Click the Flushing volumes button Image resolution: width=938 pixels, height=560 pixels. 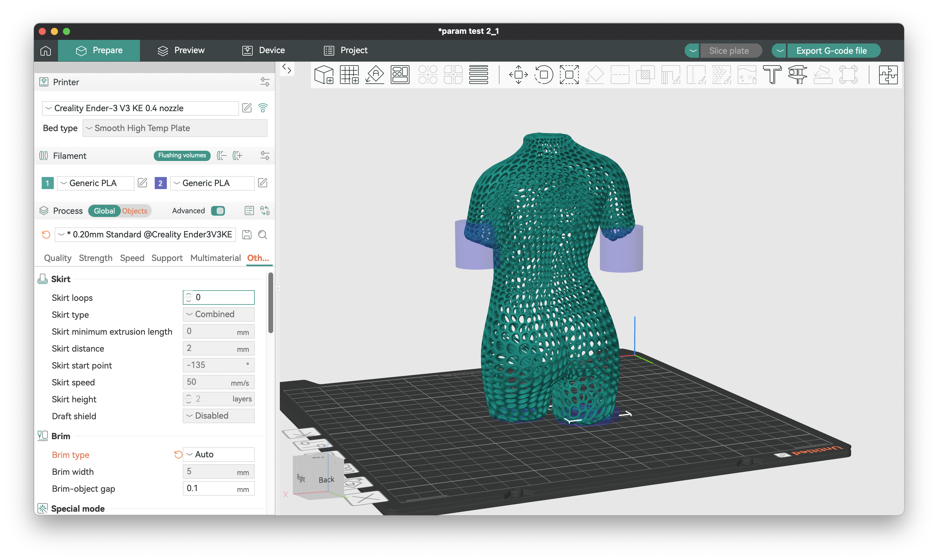click(182, 156)
